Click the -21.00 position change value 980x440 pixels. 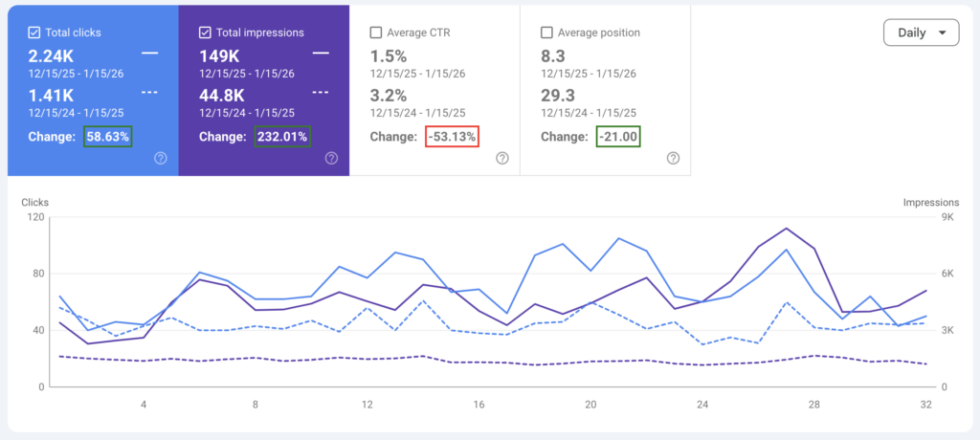click(618, 137)
